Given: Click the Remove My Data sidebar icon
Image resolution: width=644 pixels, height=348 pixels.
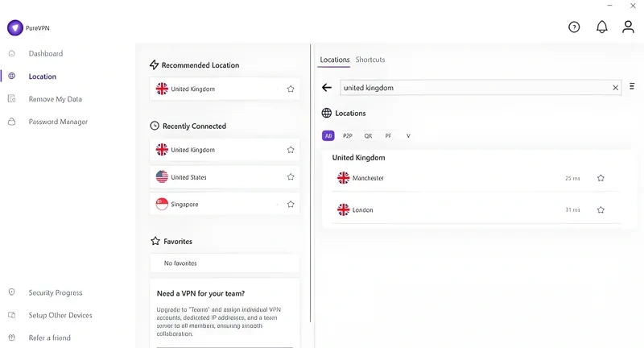Looking at the screenshot, I should 11,98.
